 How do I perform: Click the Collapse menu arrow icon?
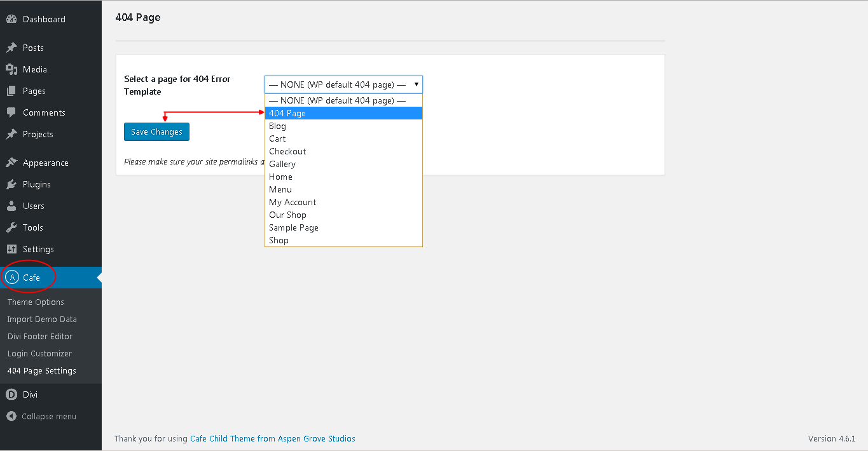pos(11,416)
